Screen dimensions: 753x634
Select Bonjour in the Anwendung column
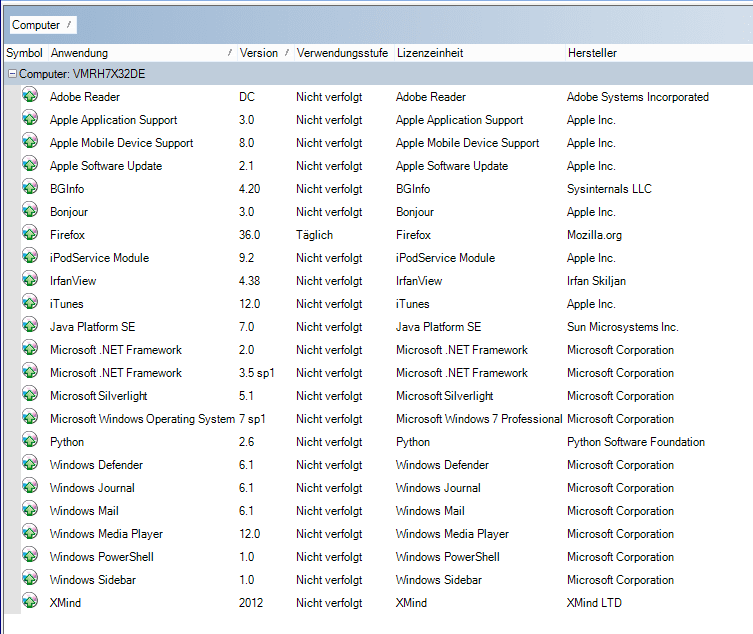tap(69, 212)
